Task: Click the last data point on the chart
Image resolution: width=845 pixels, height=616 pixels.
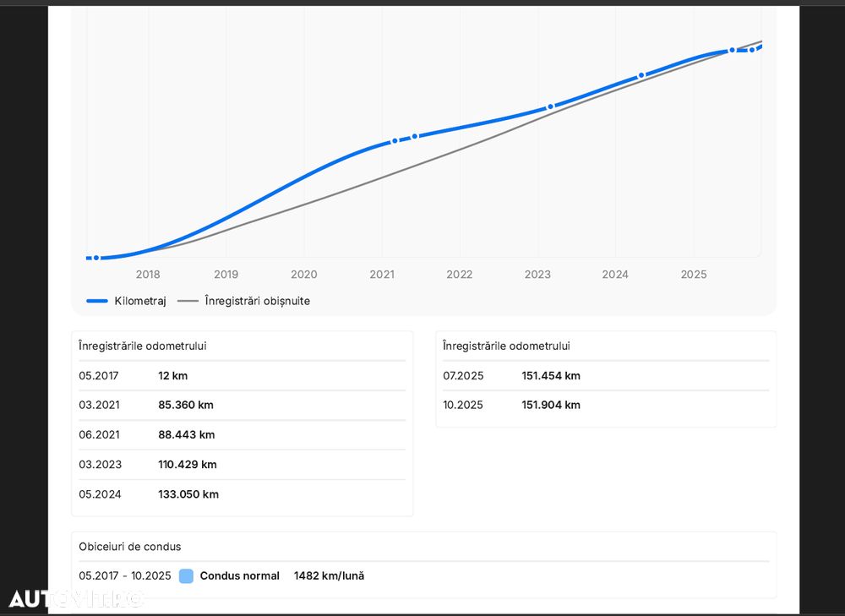Action: pos(752,50)
